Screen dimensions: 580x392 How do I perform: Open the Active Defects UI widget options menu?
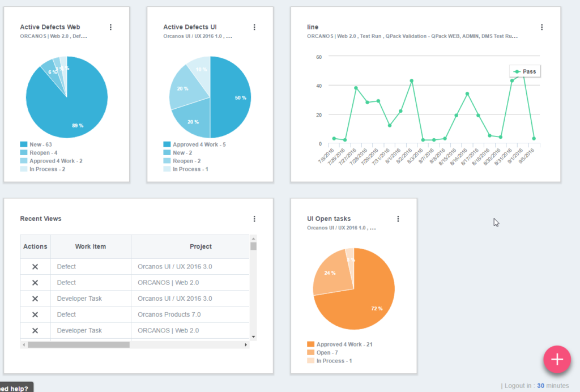tap(254, 27)
